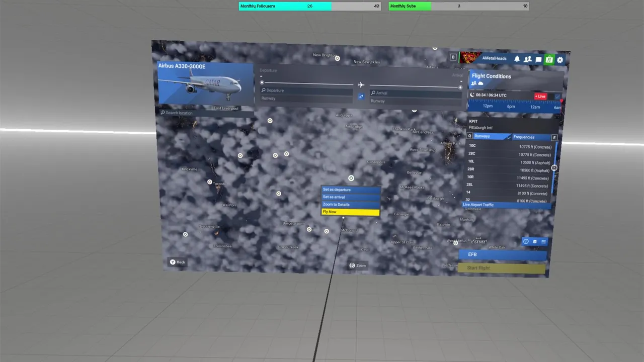This screenshot has width=644, height=362.
Task: Open the settings gear icon
Action: pos(560,60)
